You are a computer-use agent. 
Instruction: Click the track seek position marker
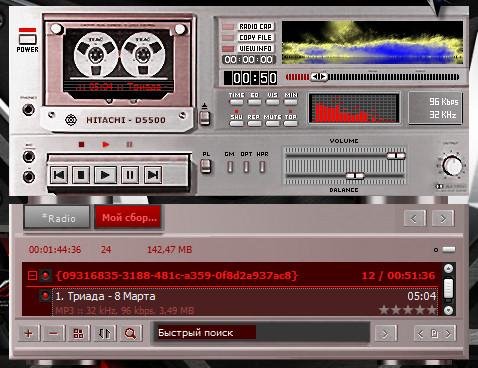click(319, 77)
